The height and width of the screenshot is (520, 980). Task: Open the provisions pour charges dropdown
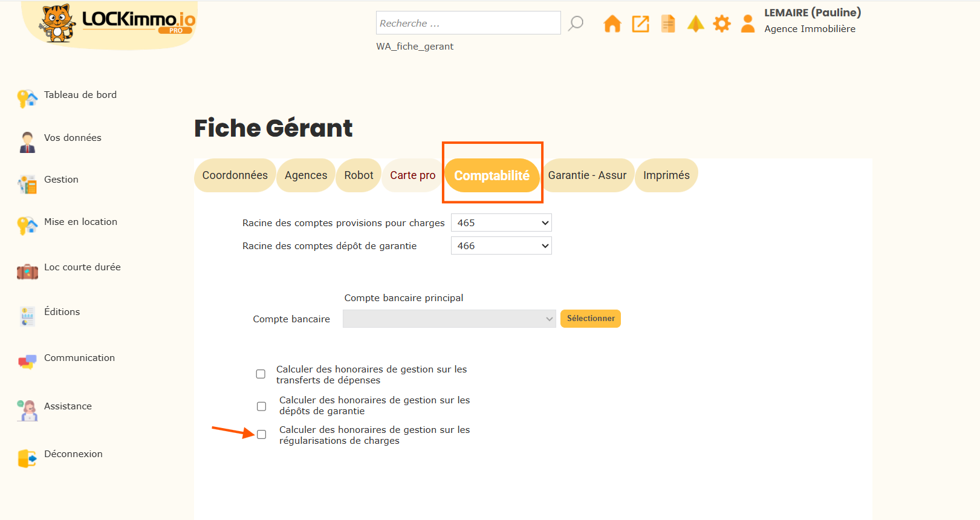click(501, 223)
